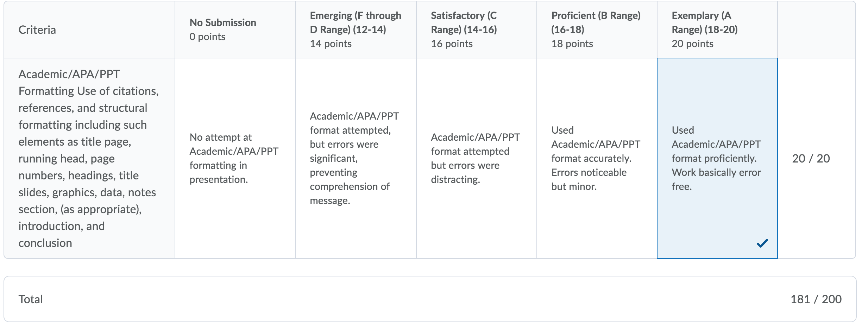The height and width of the screenshot is (325, 868).
Task: Click the 20 / 20 criterion score
Action: tap(811, 158)
